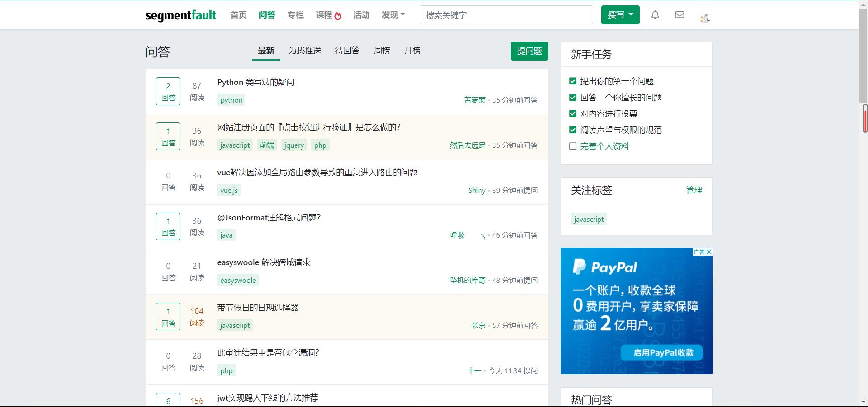
Task: Click the scrollbar down arrow
Action: pos(863,402)
